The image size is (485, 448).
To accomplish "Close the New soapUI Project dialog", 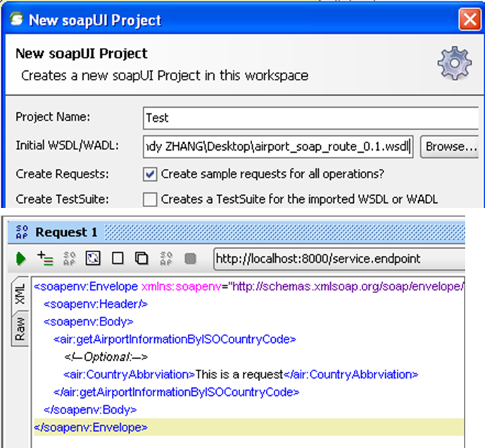I will [x=468, y=19].
